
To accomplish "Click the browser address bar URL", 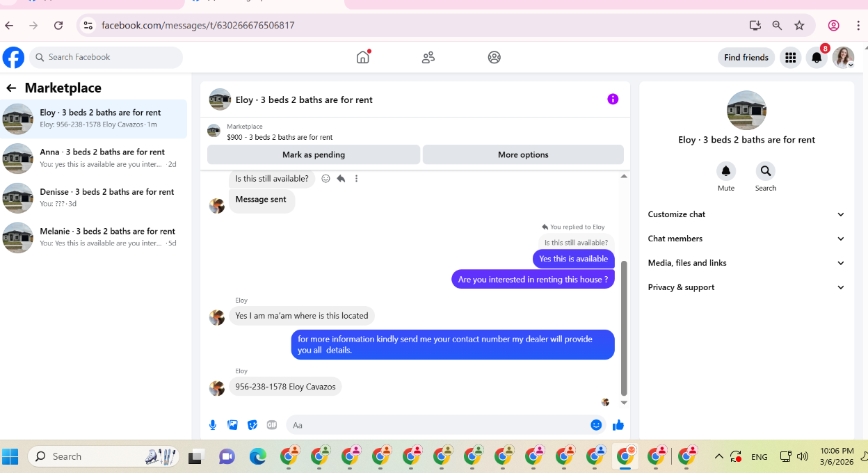I will coord(198,26).
